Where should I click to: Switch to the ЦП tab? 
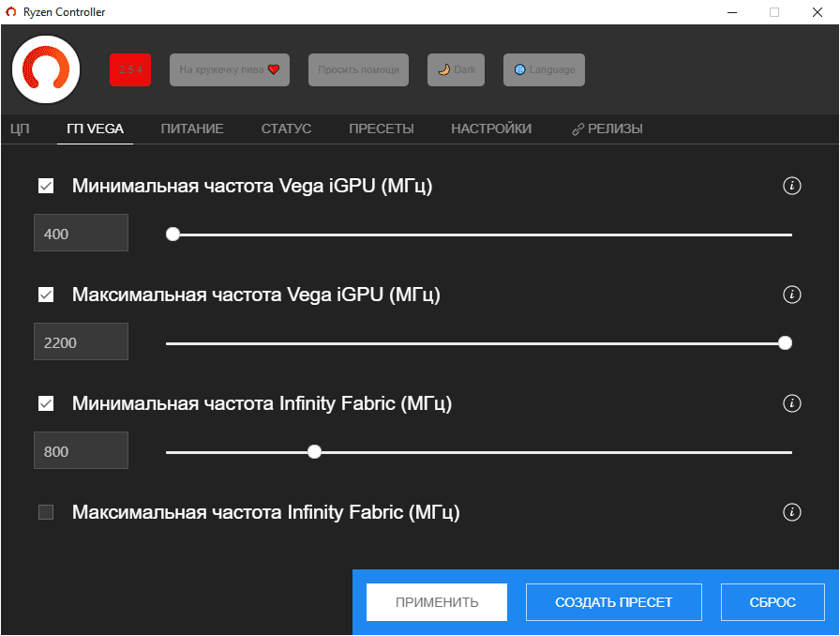coord(20,129)
